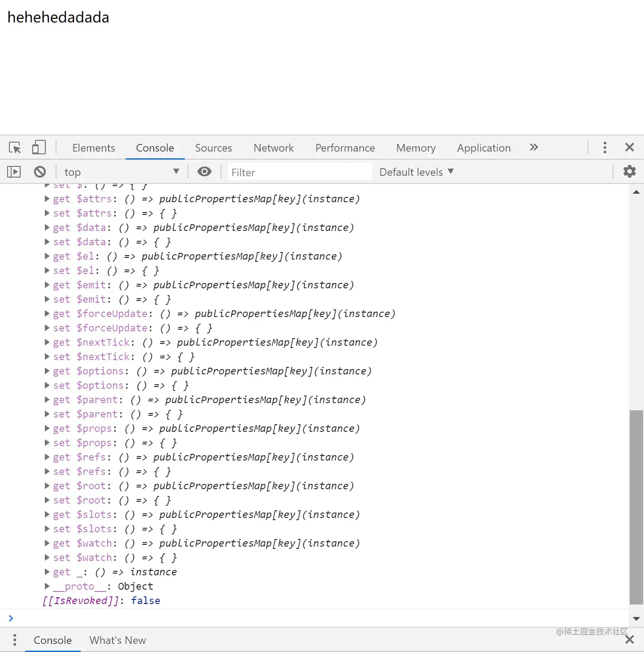Expand the get $data entry
644x652 pixels.
[x=47, y=227]
